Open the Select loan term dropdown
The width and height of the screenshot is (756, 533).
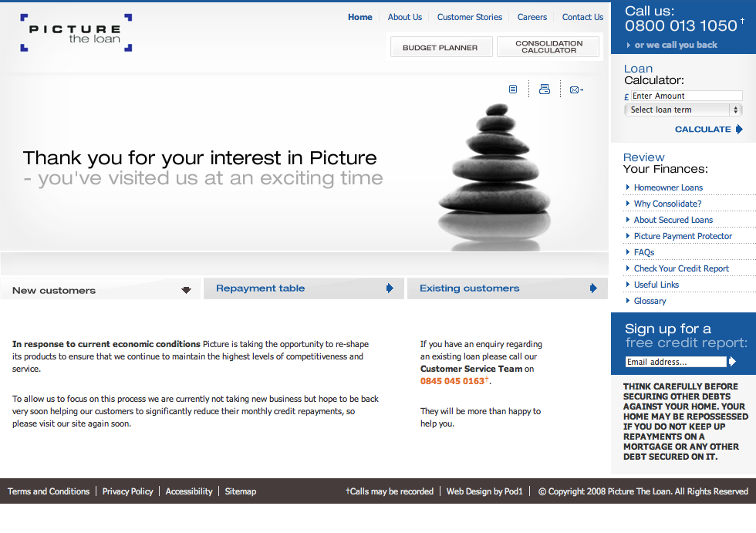coord(683,110)
